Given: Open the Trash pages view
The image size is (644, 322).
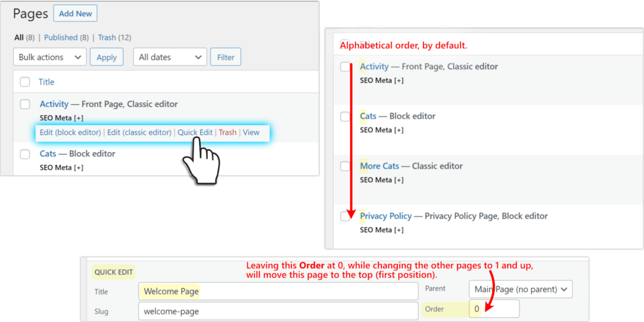Looking at the screenshot, I should (x=107, y=37).
